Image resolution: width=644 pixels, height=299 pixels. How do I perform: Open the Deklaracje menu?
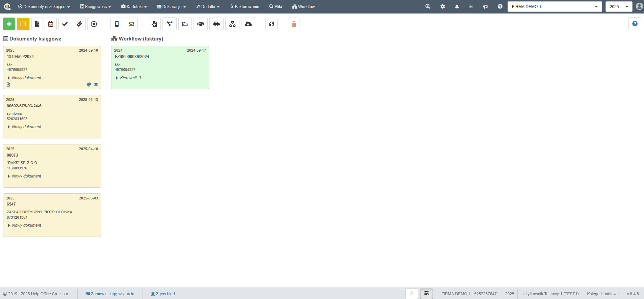pyautogui.click(x=172, y=7)
